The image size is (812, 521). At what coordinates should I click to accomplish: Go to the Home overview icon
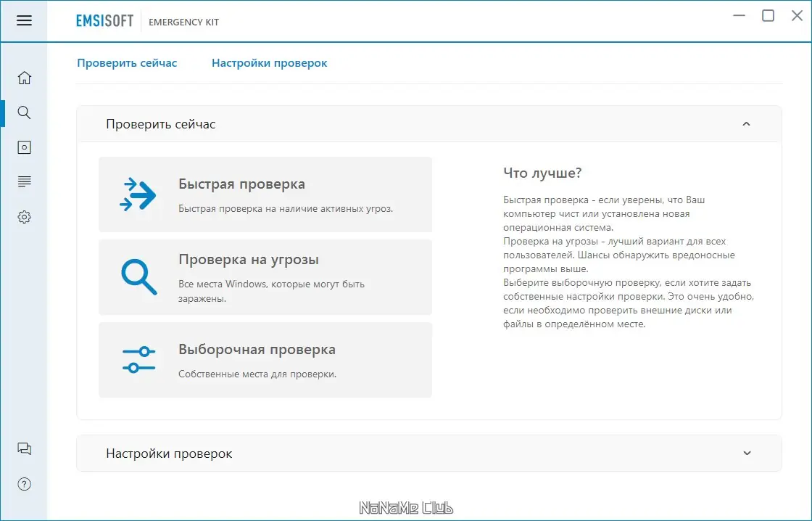[25, 78]
